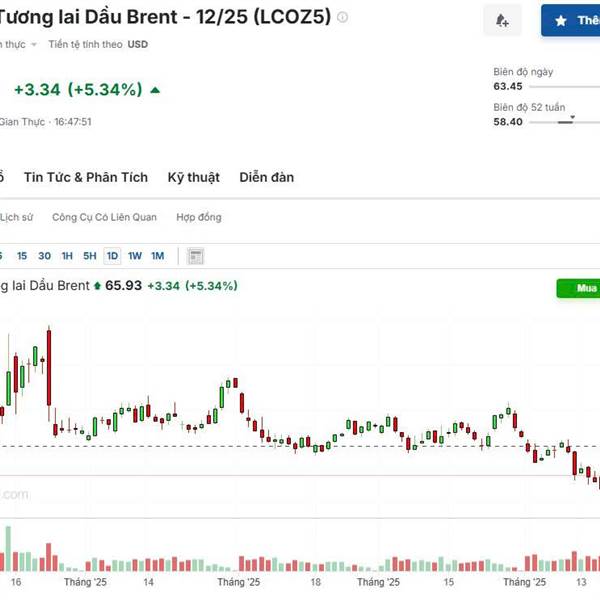Switch chart interval to 1W

135,256
